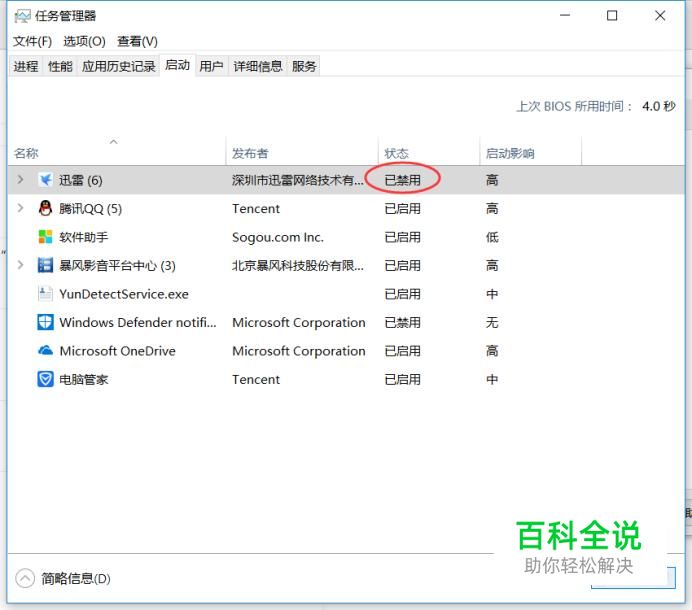Expand the 腾讯QQ (5) startup group
This screenshot has height=610, width=692.
click(x=20, y=208)
